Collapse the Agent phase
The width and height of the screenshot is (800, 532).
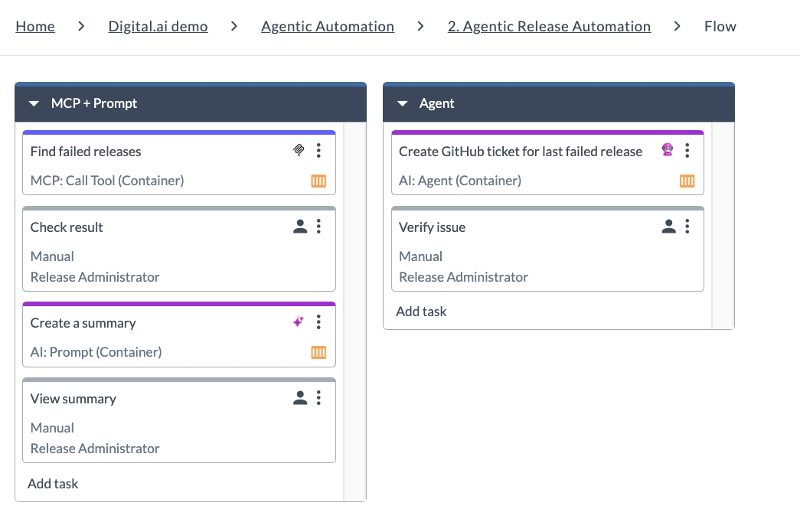(403, 103)
